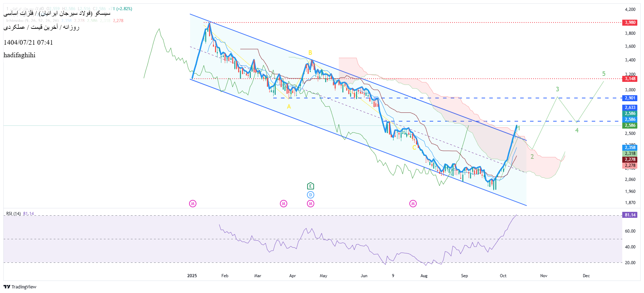This screenshot has height=293, width=644.
Task: Click the M marker in July
Action: [x=413, y=204]
